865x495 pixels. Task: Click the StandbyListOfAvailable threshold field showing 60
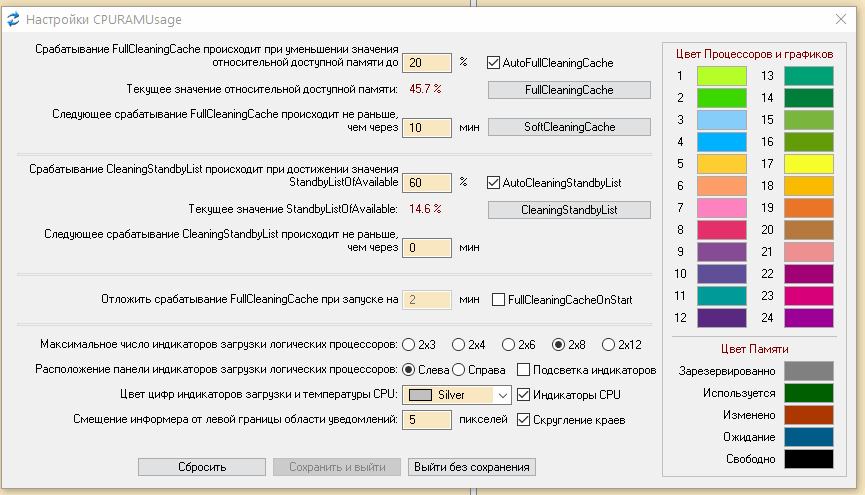tap(427, 183)
